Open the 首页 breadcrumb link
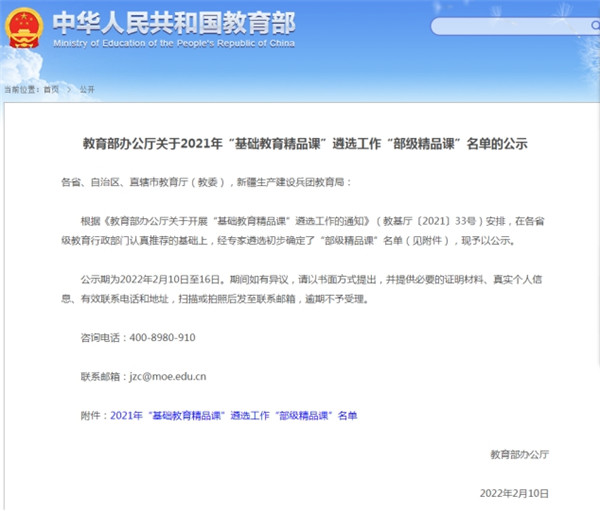The width and height of the screenshot is (600, 511). pyautogui.click(x=51, y=90)
